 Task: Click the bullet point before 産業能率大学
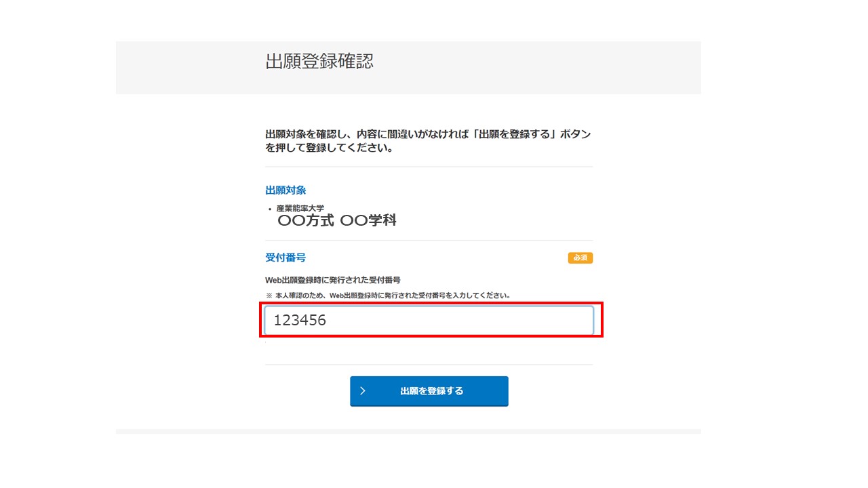[270, 209]
